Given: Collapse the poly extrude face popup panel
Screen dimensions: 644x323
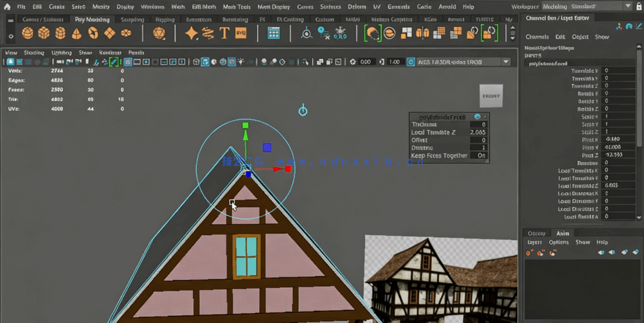Looking at the screenshot, I should click(x=477, y=116).
